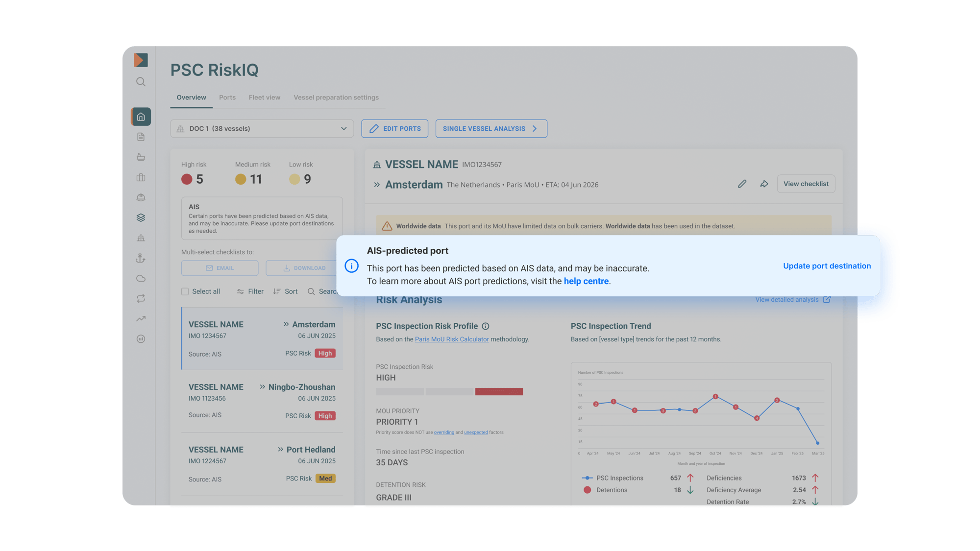Screen dimensions: 980x551
Task: Select the Port Hedland vessel card
Action: [x=262, y=464]
